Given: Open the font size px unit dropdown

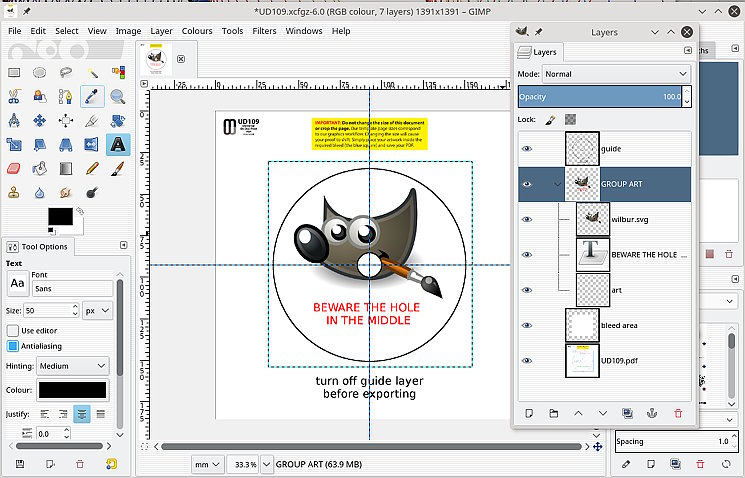Looking at the screenshot, I should tap(97, 311).
